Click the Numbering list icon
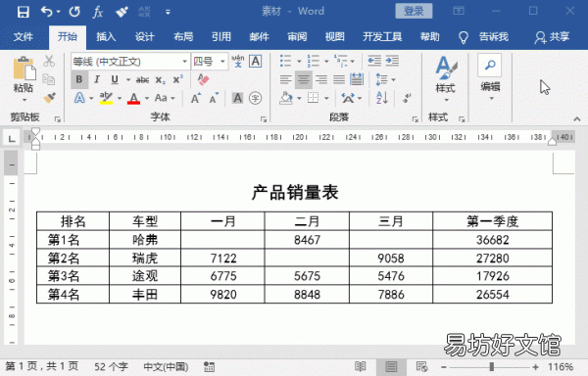 tap(314, 61)
